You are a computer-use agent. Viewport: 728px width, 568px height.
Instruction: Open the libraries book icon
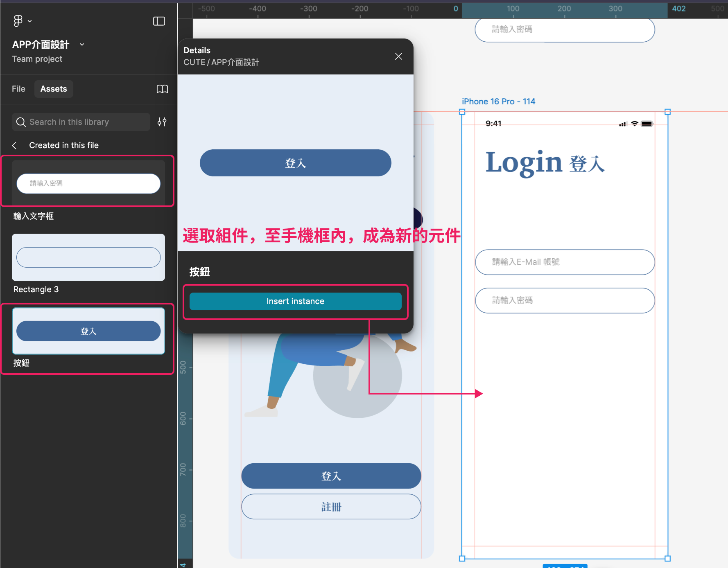coord(162,89)
